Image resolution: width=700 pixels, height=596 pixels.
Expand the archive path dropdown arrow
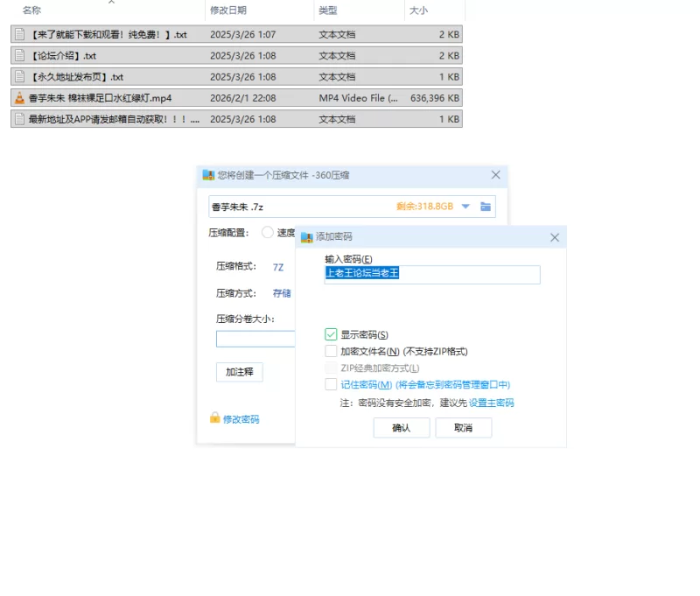click(465, 207)
